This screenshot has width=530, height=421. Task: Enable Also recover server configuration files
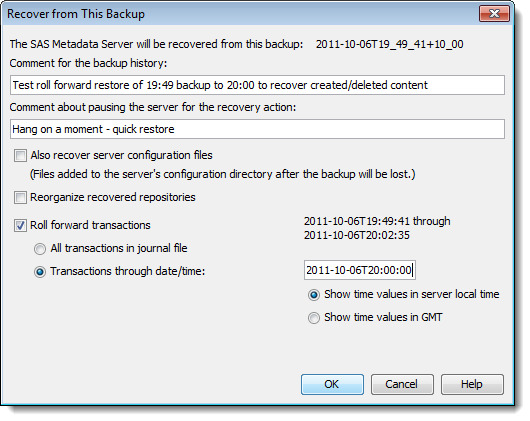(x=20, y=155)
